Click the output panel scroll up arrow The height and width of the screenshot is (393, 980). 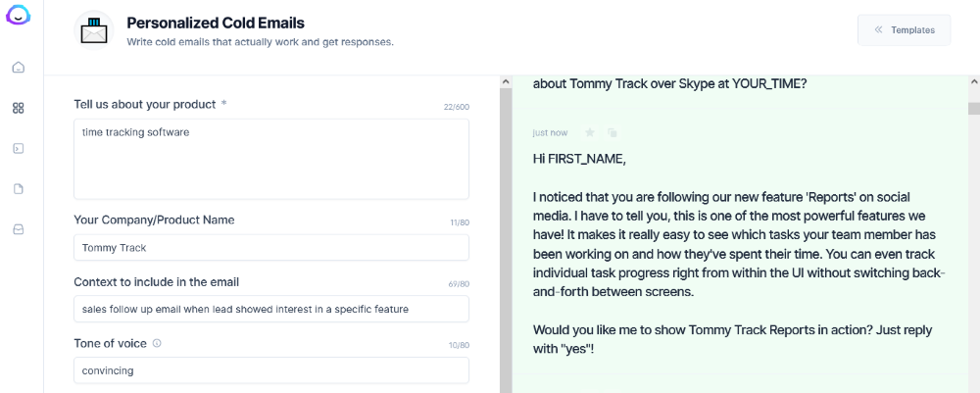pyautogui.click(x=974, y=82)
